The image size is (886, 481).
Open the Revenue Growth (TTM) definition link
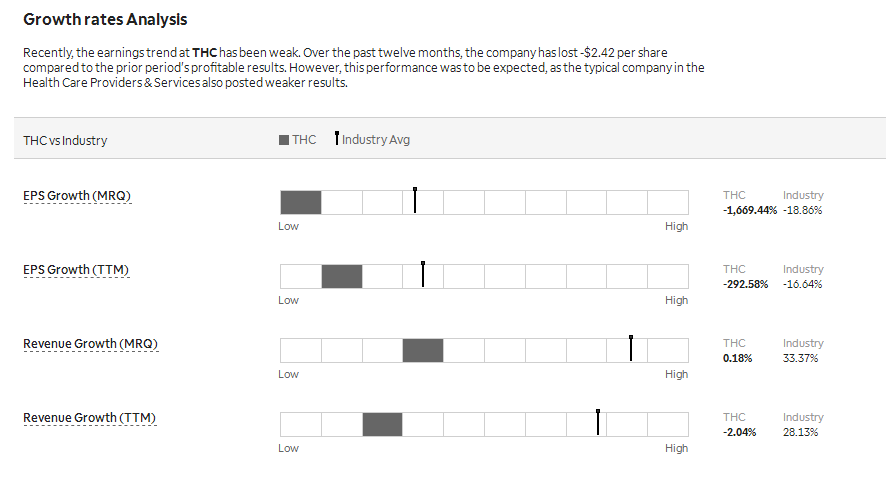point(89,418)
